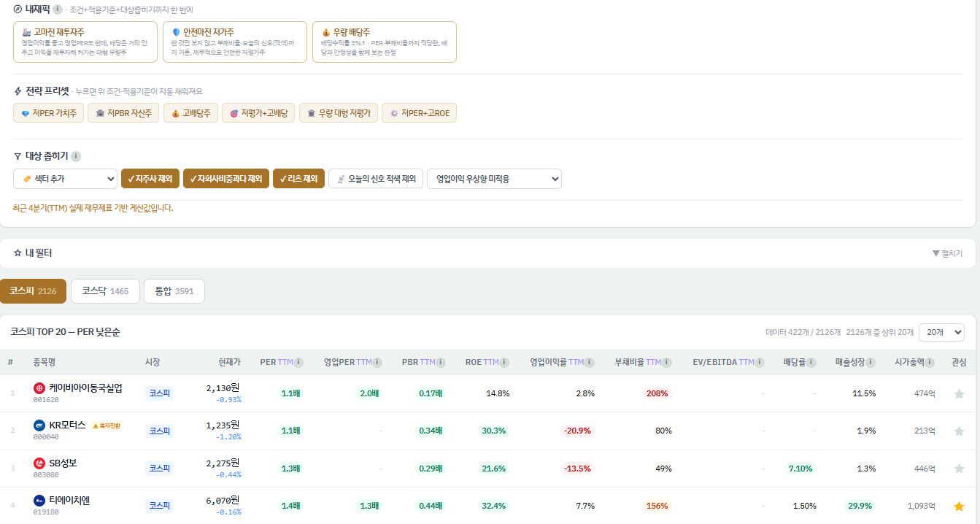The width and height of the screenshot is (980, 524).
Task: Toggle 지주사 제외 filter off
Action: pos(150,179)
